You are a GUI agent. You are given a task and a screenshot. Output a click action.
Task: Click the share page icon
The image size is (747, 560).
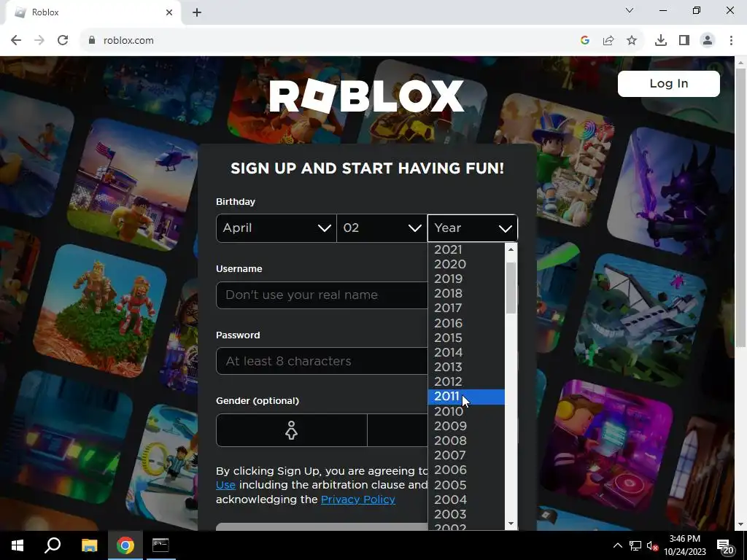608,41
